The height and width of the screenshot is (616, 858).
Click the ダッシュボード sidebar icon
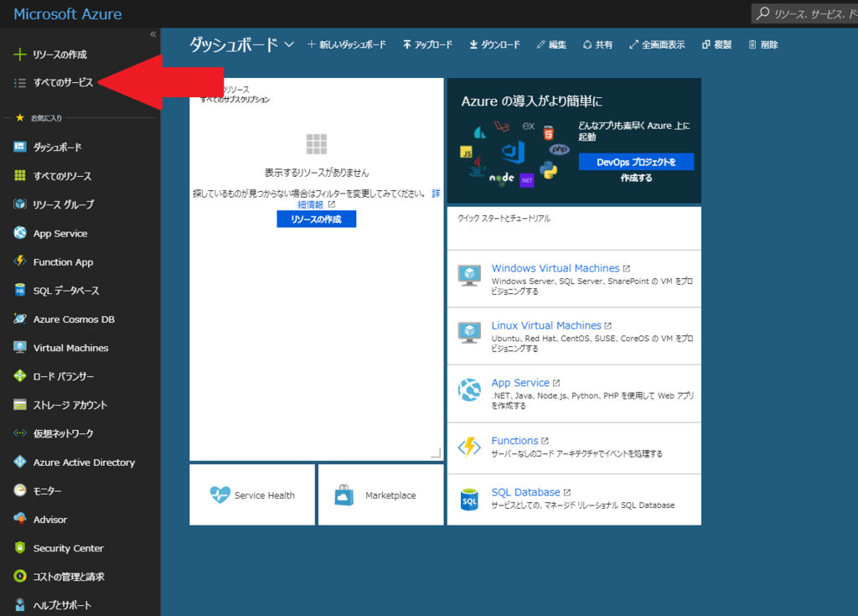[20, 147]
